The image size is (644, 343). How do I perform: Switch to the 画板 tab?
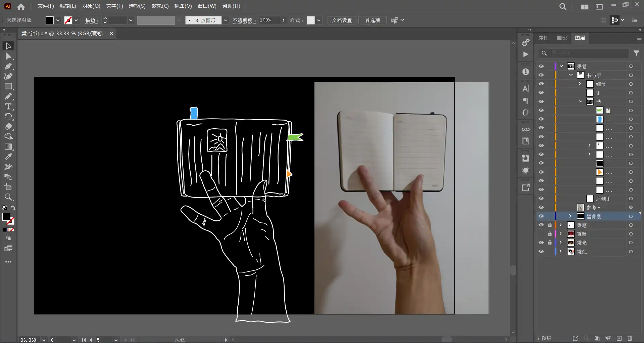561,38
